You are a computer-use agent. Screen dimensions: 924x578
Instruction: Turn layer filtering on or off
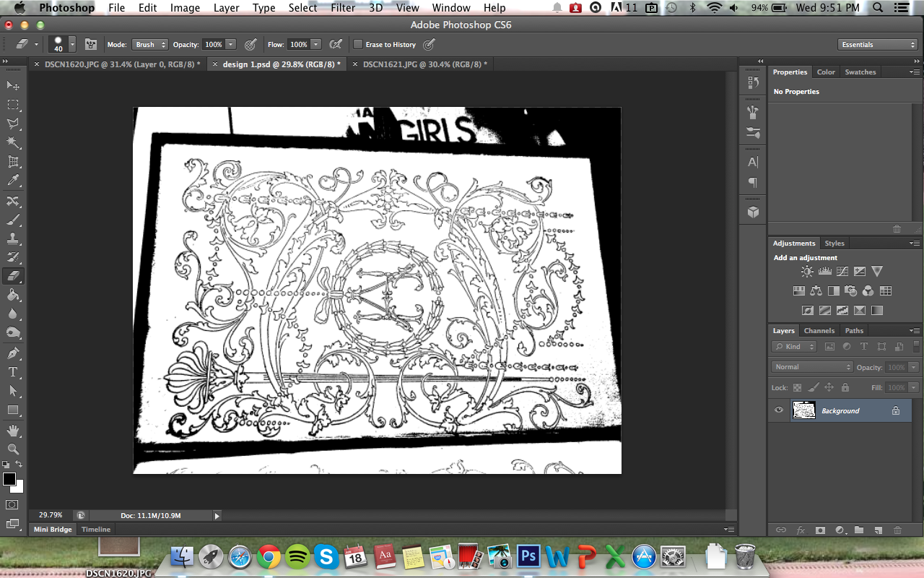(x=915, y=347)
